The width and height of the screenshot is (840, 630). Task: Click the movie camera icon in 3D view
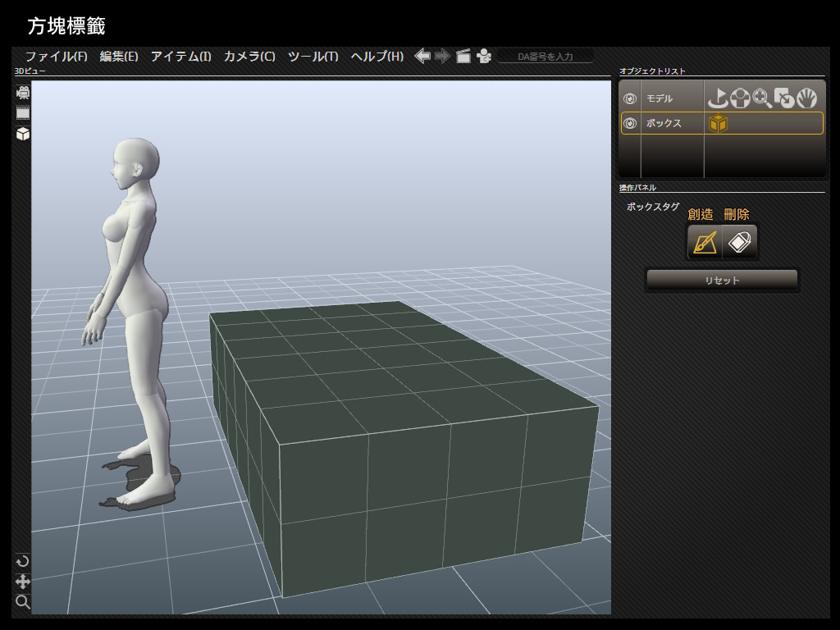tap(23, 93)
